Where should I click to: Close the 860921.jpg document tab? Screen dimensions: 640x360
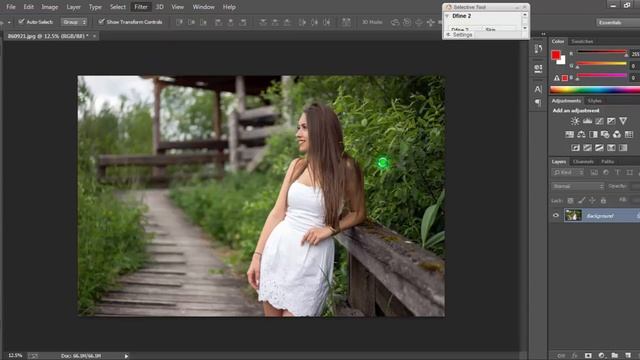[x=94, y=36]
